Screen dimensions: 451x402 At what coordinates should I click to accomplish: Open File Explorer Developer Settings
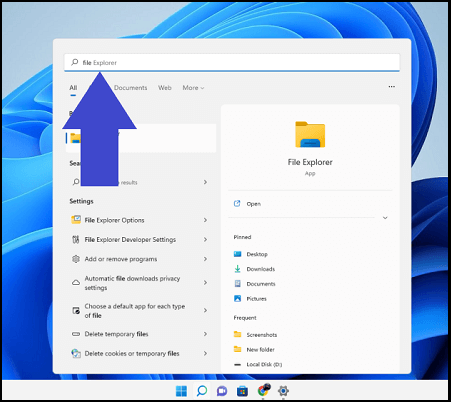pos(130,239)
